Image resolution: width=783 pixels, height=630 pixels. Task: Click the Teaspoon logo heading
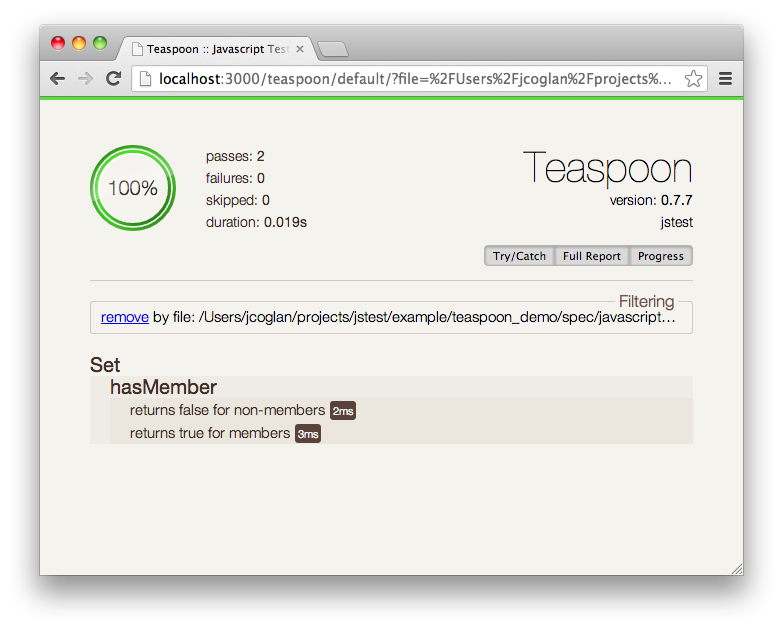click(607, 168)
